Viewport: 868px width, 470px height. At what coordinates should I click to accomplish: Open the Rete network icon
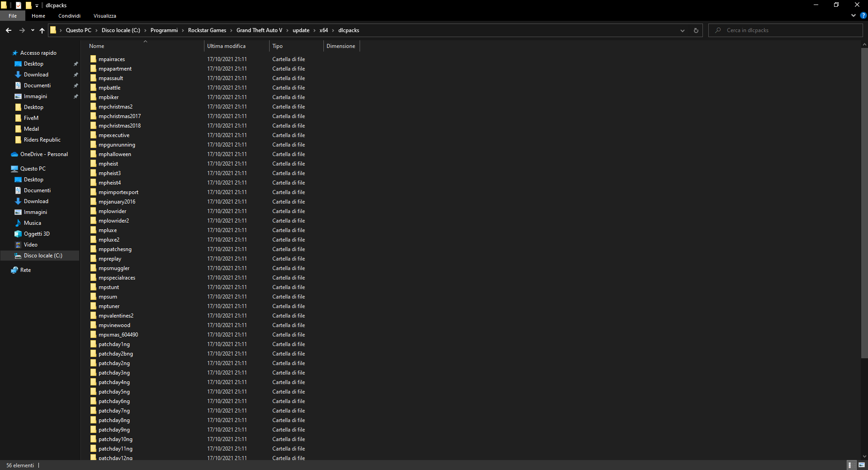point(14,270)
